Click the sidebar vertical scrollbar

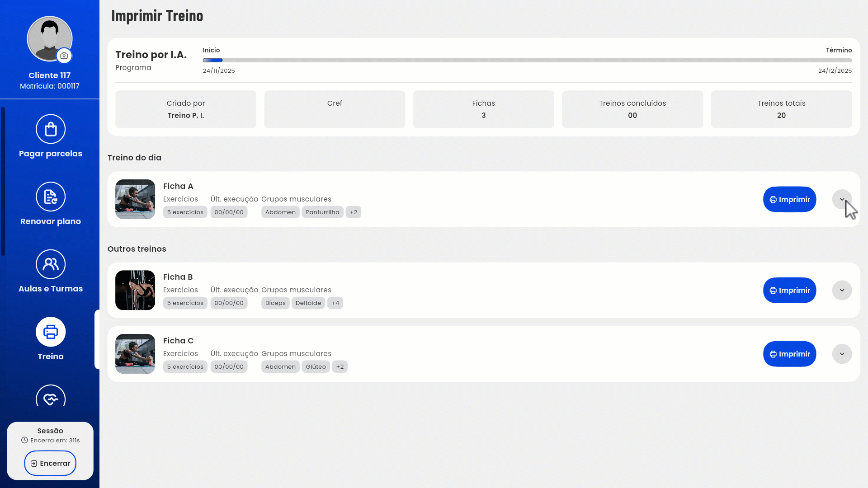tap(3, 181)
